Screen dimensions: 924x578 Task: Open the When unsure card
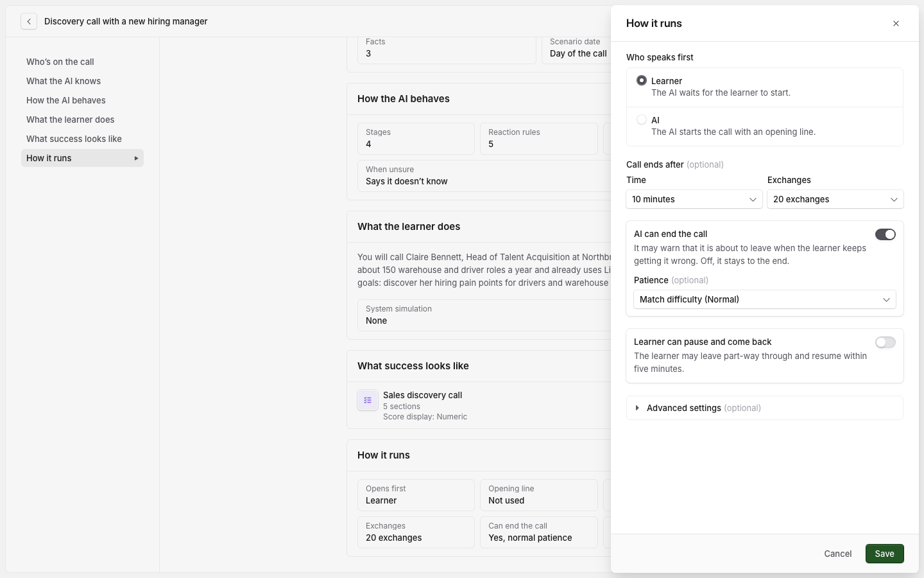(x=484, y=176)
